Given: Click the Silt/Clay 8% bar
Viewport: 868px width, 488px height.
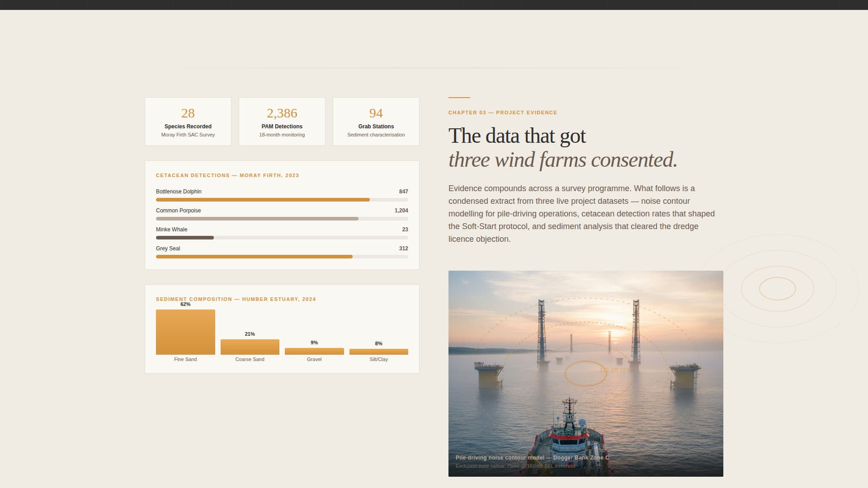Looking at the screenshot, I should click(378, 351).
